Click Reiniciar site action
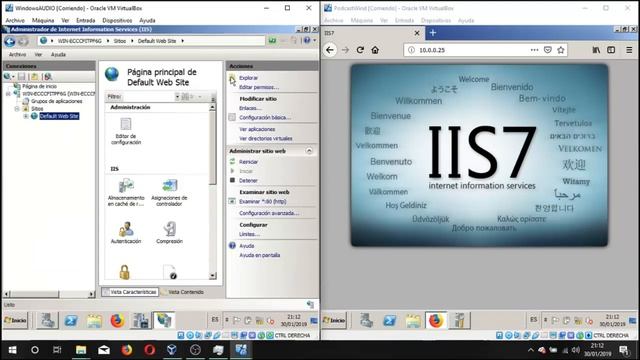The image size is (640, 360). (x=248, y=162)
